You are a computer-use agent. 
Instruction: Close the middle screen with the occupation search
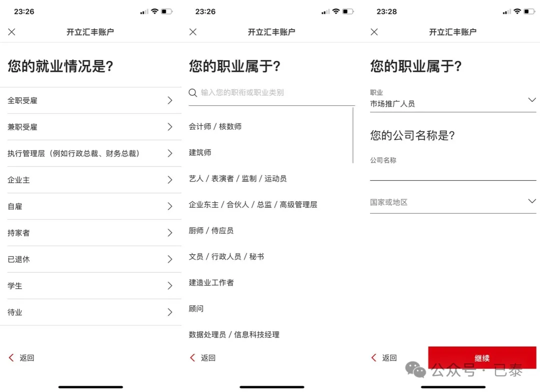click(193, 32)
